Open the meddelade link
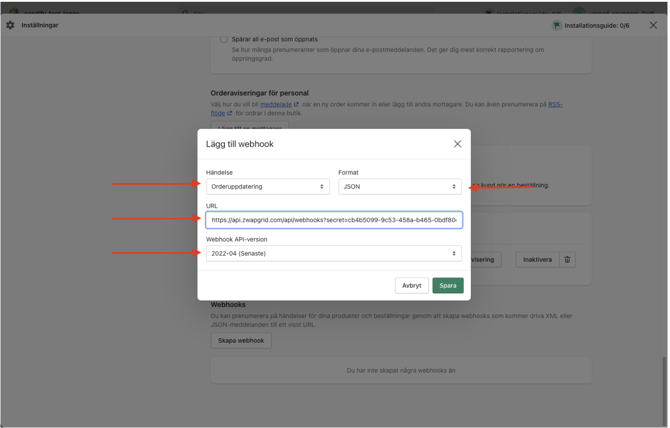Screen dimensions: 670x428 pyautogui.click(x=276, y=104)
